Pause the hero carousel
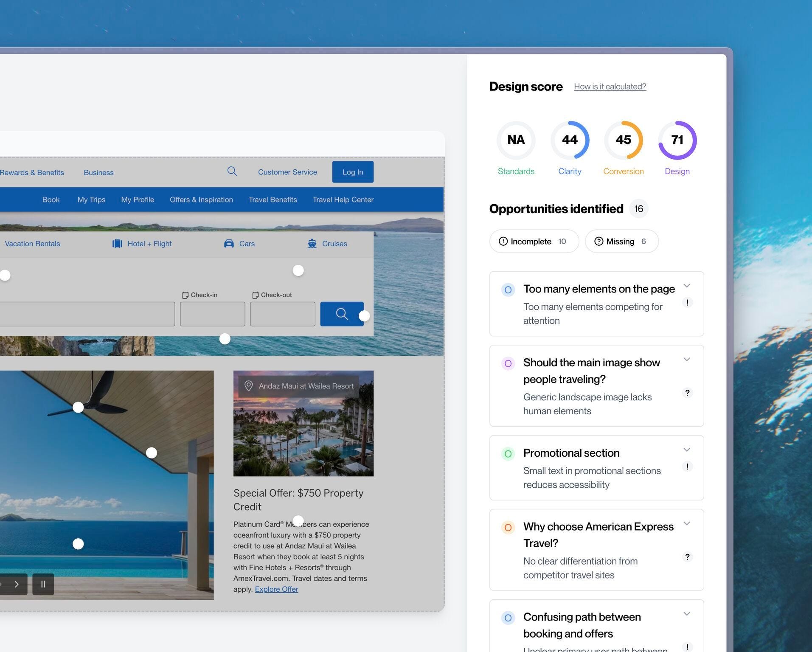This screenshot has height=652, width=812. pos(43,584)
